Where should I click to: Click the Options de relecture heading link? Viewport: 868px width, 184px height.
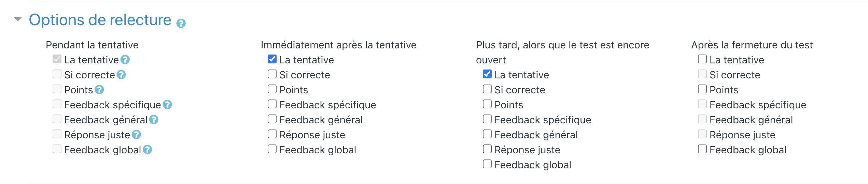(x=100, y=20)
